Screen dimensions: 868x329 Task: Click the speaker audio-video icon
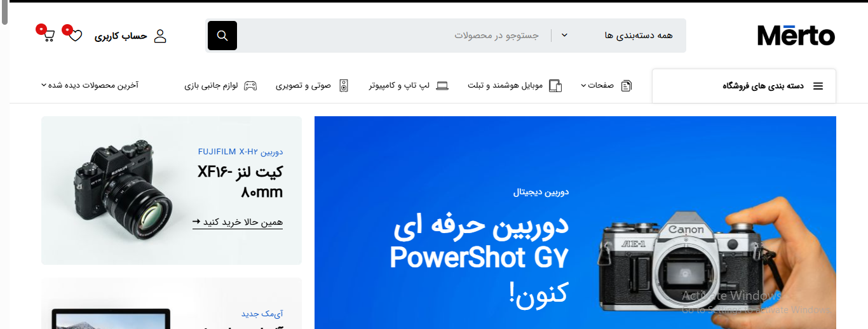pos(344,86)
